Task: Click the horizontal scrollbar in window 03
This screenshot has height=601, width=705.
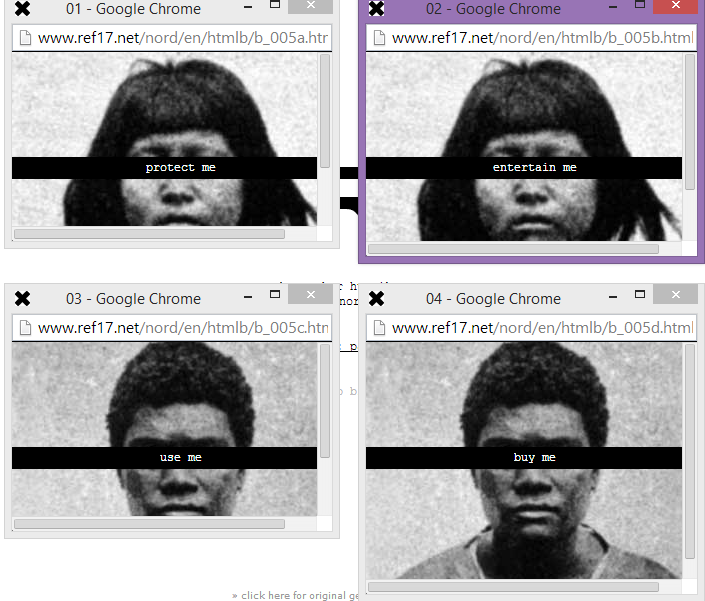Action: click(x=149, y=523)
